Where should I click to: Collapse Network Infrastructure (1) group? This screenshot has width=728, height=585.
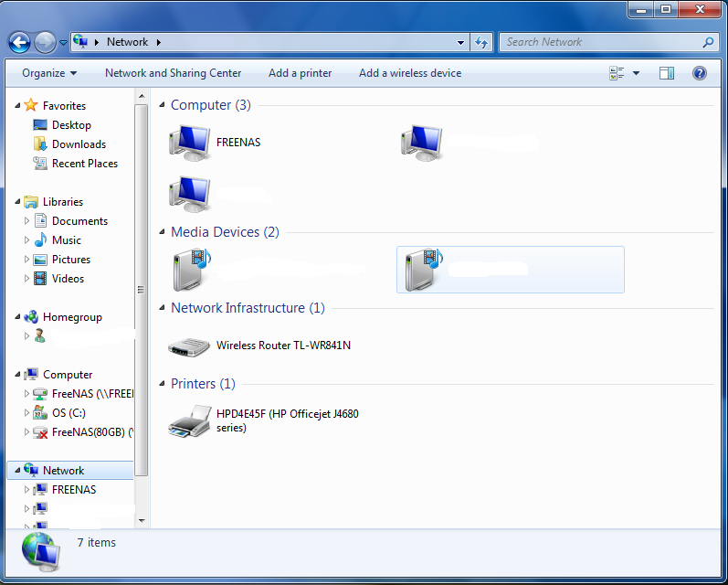tap(162, 308)
